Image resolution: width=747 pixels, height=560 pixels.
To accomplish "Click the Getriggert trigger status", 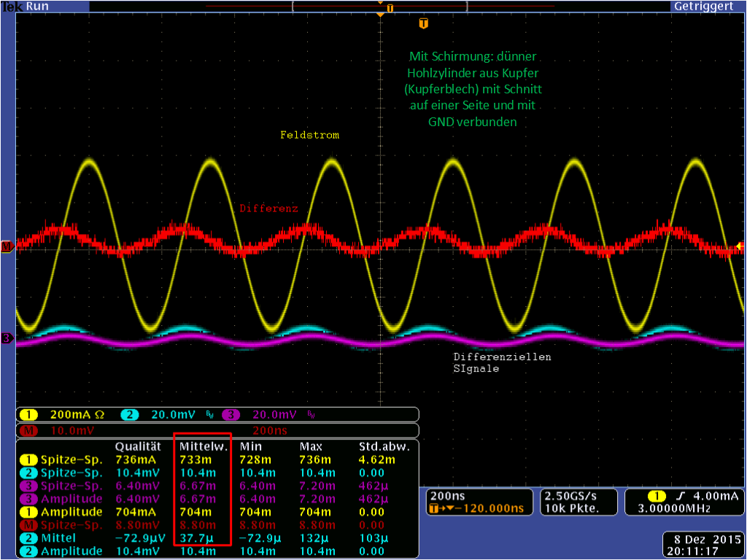I will point(704,7).
